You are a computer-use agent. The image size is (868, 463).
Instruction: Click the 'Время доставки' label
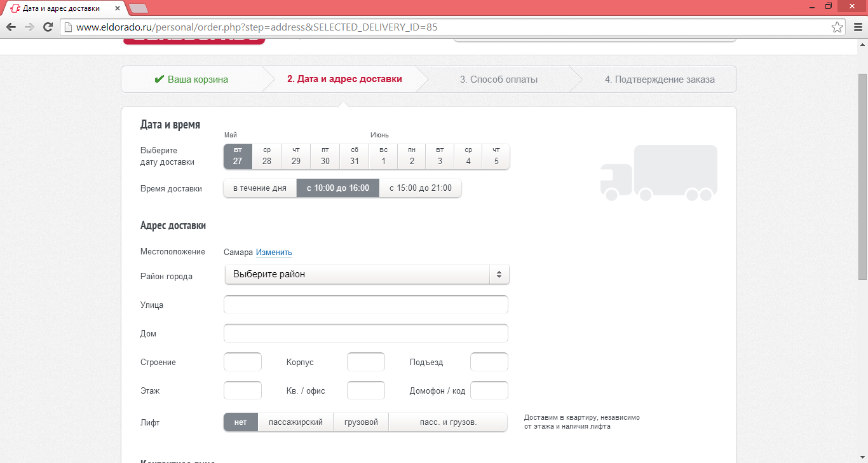(171, 189)
